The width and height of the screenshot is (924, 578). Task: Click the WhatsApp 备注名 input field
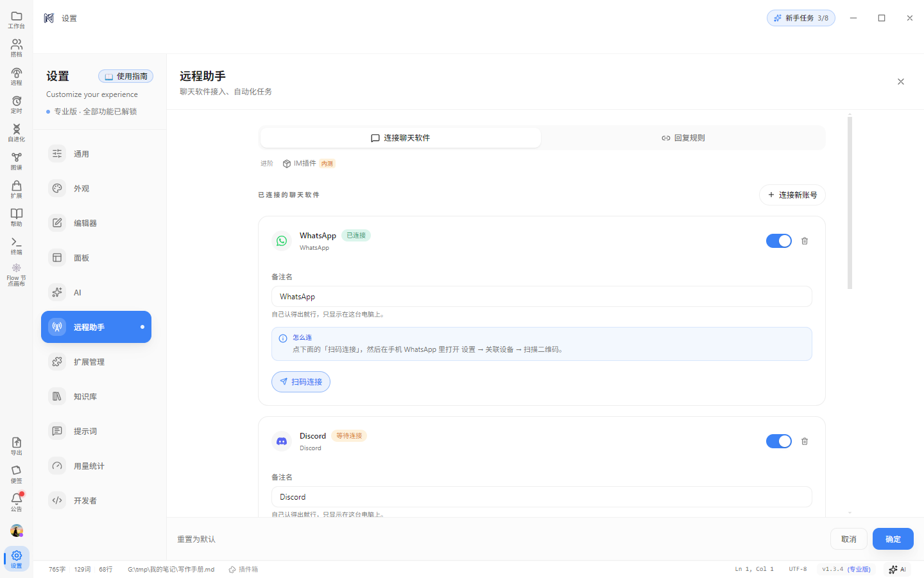tap(542, 297)
